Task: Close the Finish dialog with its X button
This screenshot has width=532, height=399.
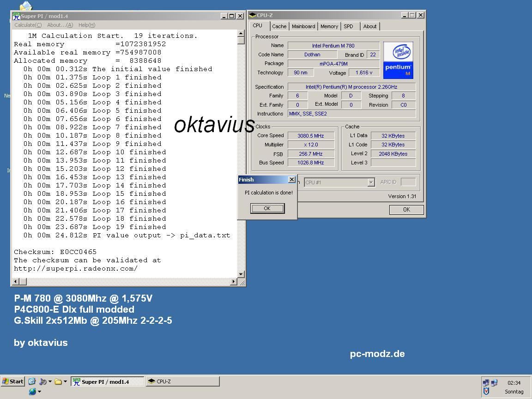Action: coord(291,180)
